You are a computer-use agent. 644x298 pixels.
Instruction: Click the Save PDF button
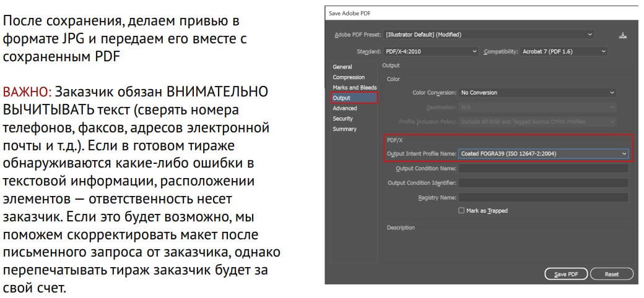(x=566, y=275)
